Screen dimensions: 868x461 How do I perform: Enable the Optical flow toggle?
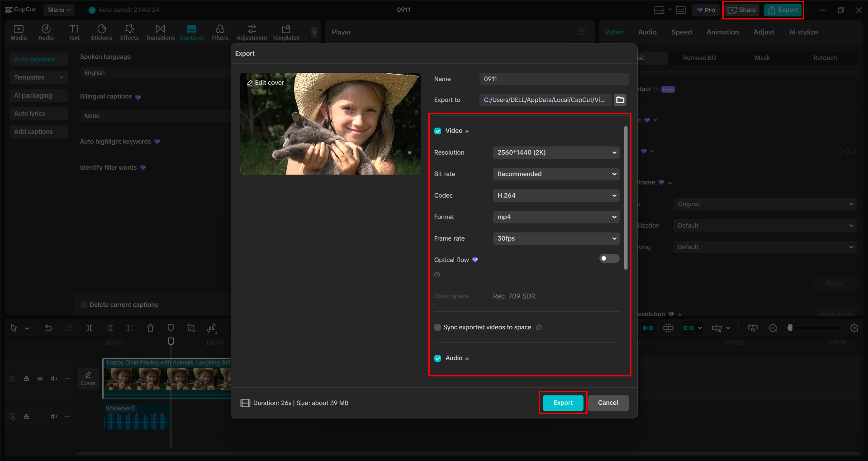pyautogui.click(x=609, y=258)
